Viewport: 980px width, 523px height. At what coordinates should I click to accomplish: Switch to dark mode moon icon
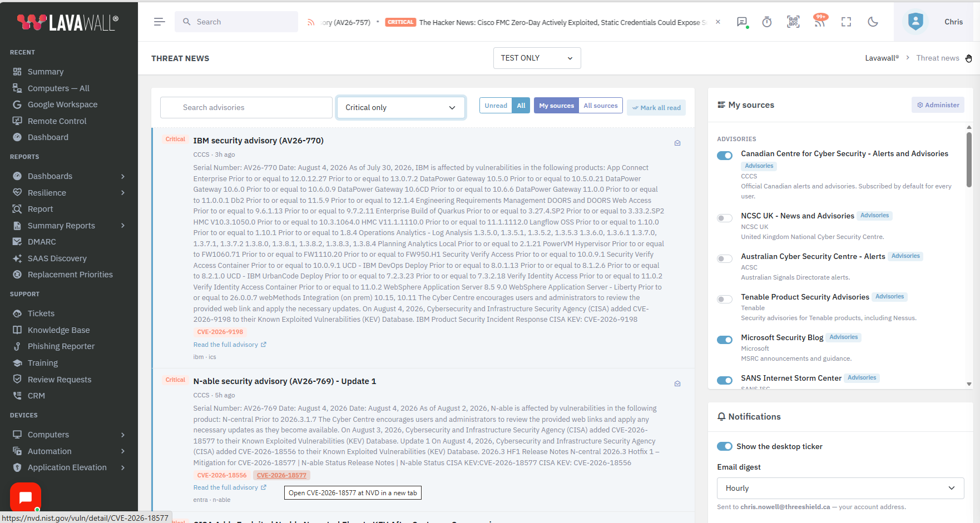873,22
